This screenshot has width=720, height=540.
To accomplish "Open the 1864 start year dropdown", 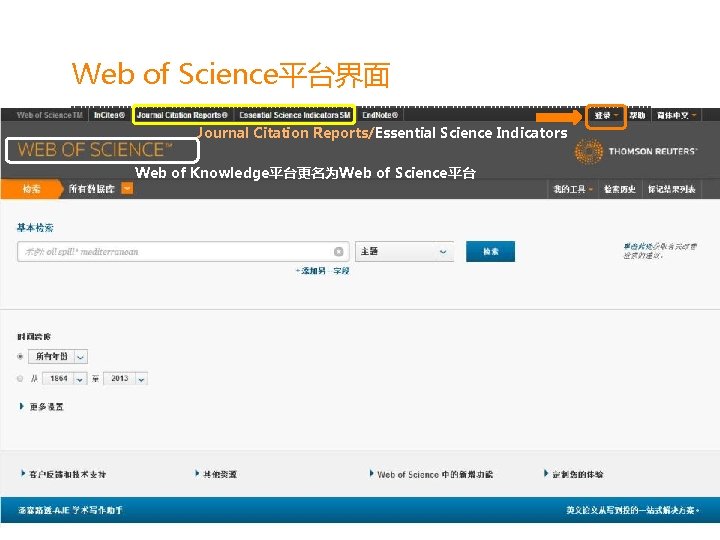I will [x=64, y=379].
